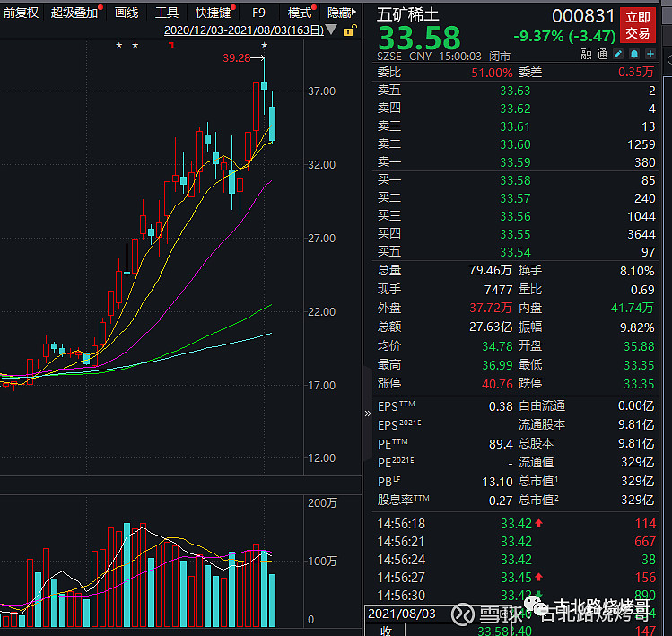Click the 内盘 41.74万 value
The image size is (672, 636).
click(633, 309)
